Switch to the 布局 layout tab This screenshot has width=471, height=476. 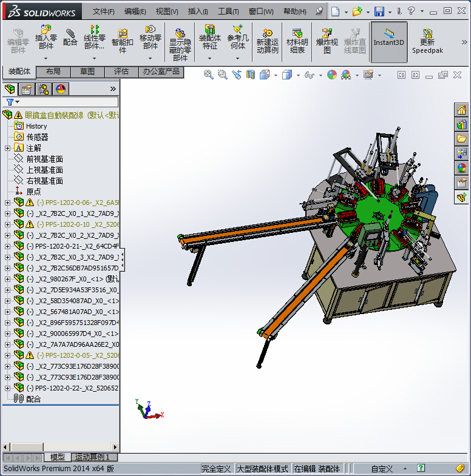pyautogui.click(x=53, y=72)
